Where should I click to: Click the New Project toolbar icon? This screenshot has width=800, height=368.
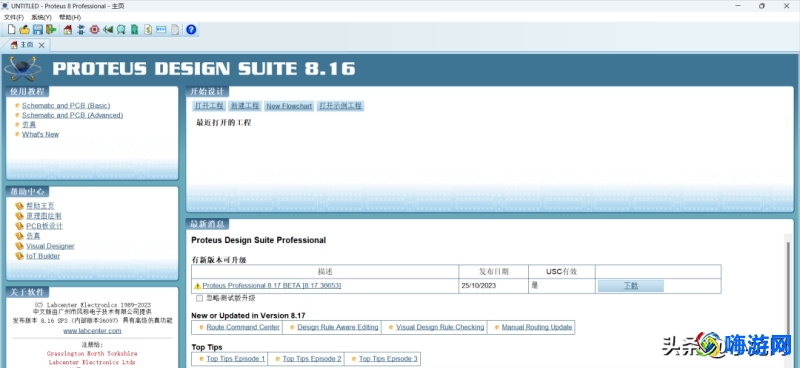point(11,30)
